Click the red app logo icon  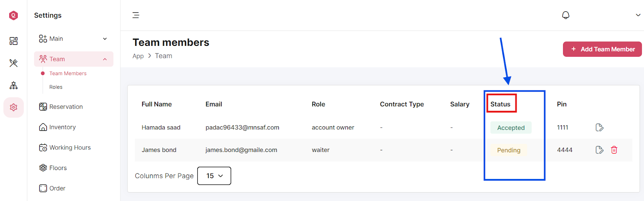[14, 15]
